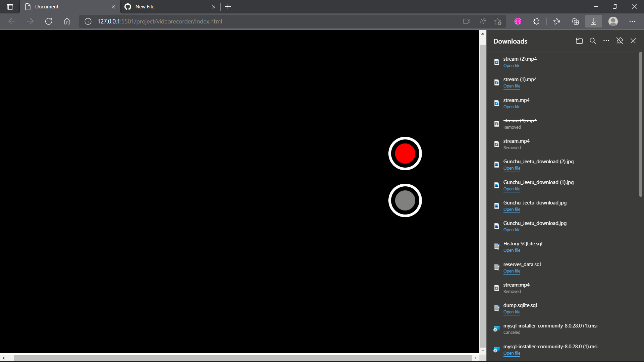
Task: Open Favorites star-list icon
Action: tap(557, 21)
